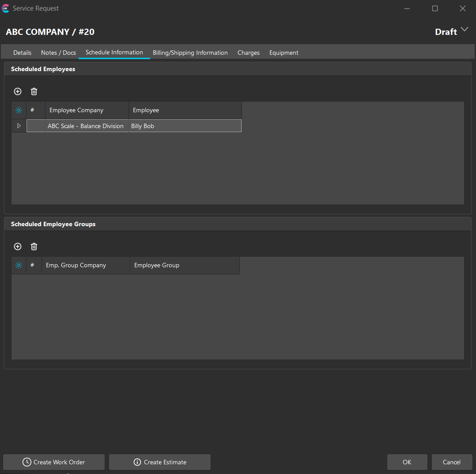This screenshot has width=476, height=474.
Task: Open Scheduled Employees grid settings gear
Action: coord(19,110)
